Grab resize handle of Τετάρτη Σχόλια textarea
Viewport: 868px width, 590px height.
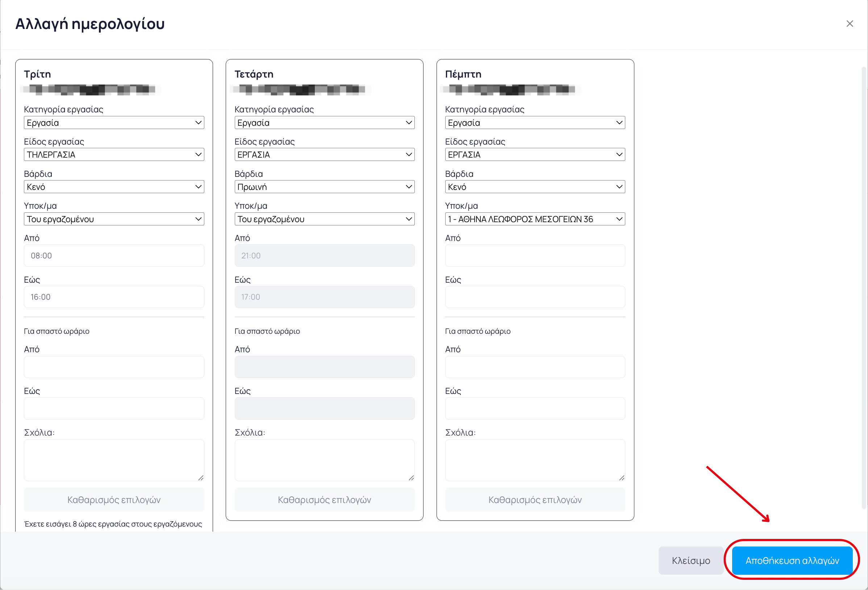(411, 478)
